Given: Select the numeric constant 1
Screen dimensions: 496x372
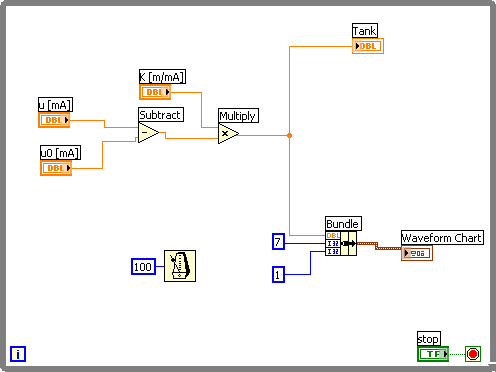Looking at the screenshot, I should (x=278, y=274).
